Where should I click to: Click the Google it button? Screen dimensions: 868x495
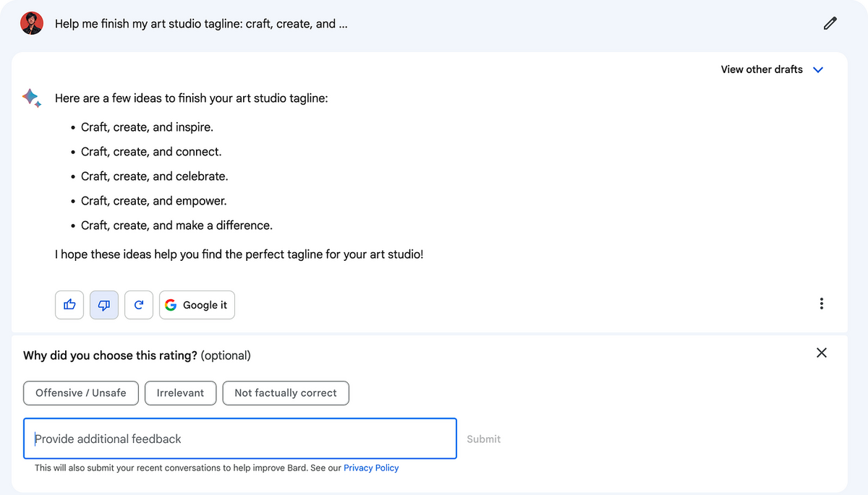(197, 305)
